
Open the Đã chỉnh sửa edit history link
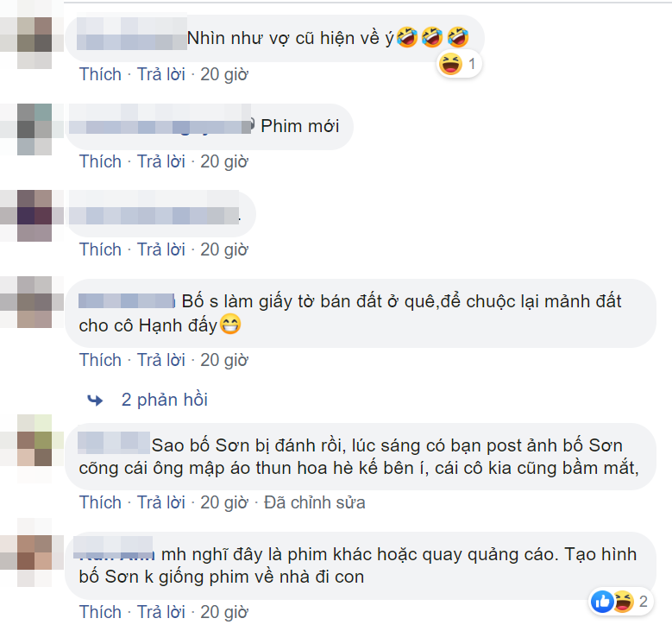tap(315, 502)
